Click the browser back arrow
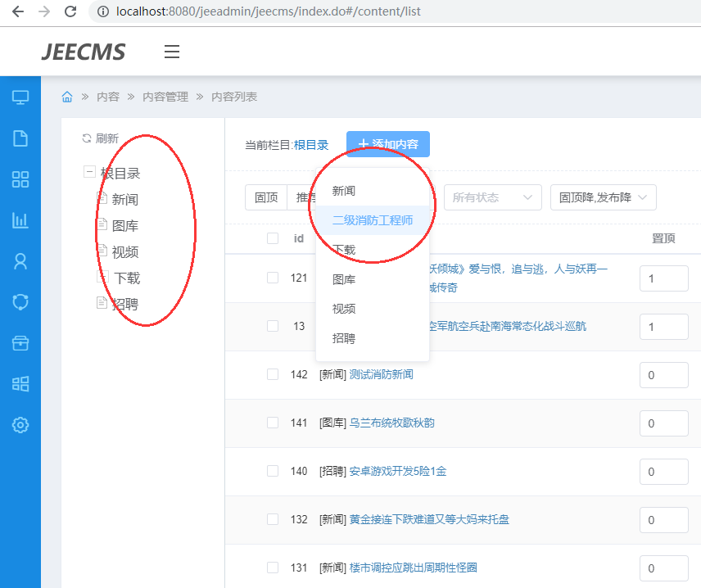Viewport: 701px width, 588px height. 18,11
